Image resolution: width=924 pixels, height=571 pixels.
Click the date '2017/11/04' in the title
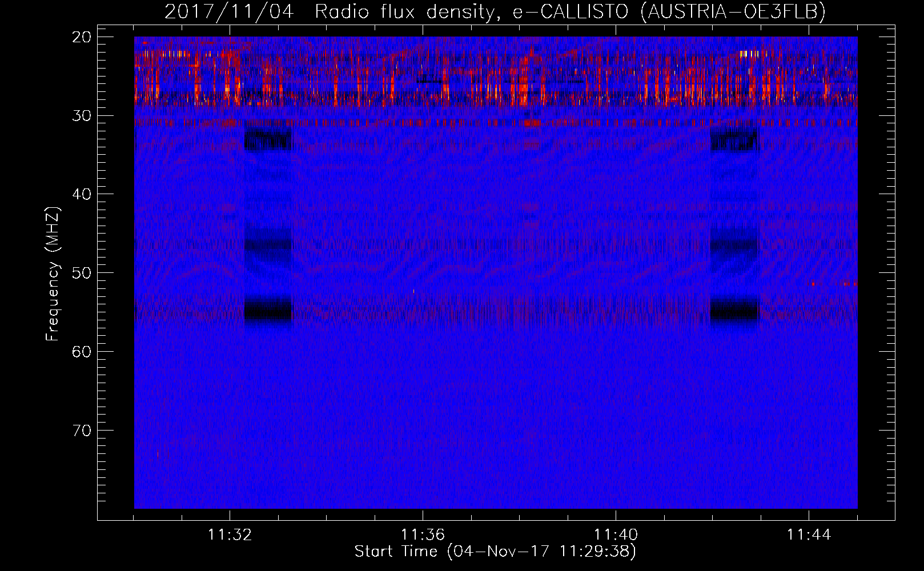point(228,11)
